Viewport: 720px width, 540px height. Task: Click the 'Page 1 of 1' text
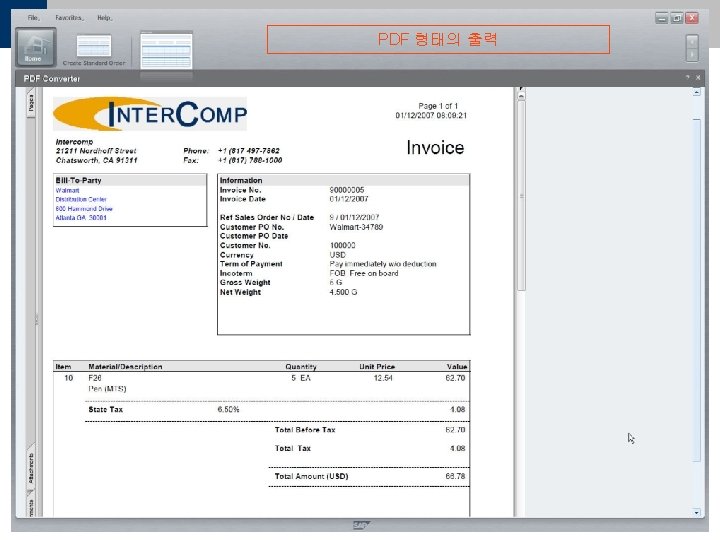point(438,106)
